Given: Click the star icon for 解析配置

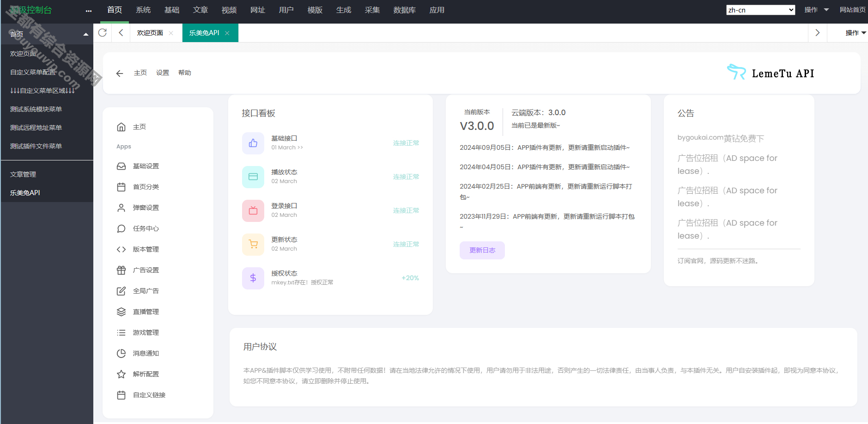Looking at the screenshot, I should pyautogui.click(x=121, y=374).
